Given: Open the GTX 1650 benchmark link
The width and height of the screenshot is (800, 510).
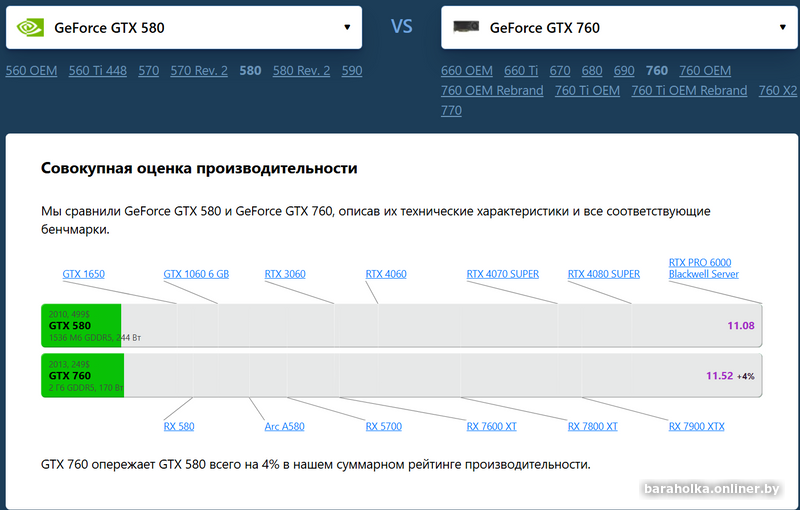Looking at the screenshot, I should point(83,274).
